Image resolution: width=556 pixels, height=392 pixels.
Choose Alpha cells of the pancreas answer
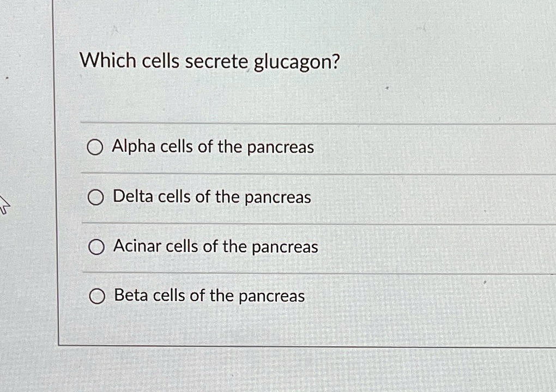(212, 147)
